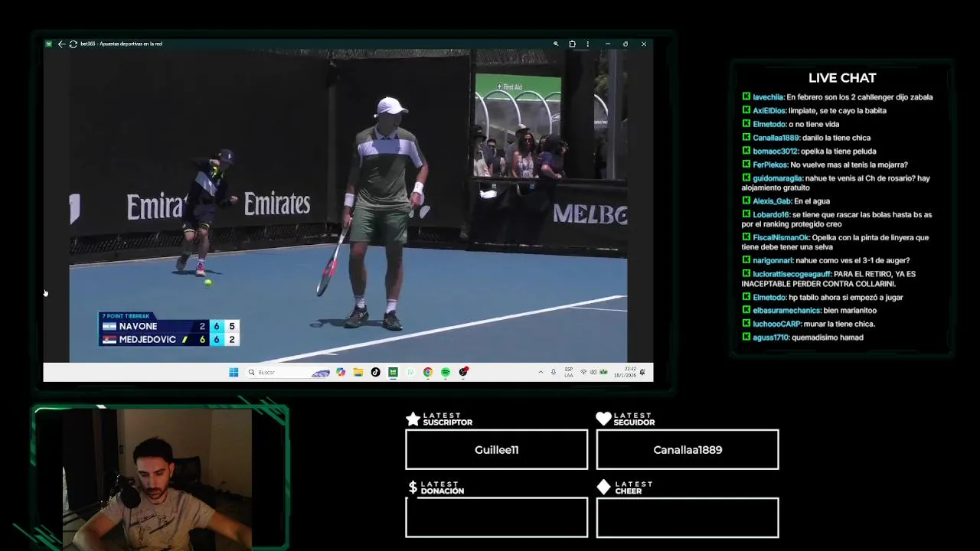Click the dollar icon beside LATEST DONACIÓN

[413, 487]
